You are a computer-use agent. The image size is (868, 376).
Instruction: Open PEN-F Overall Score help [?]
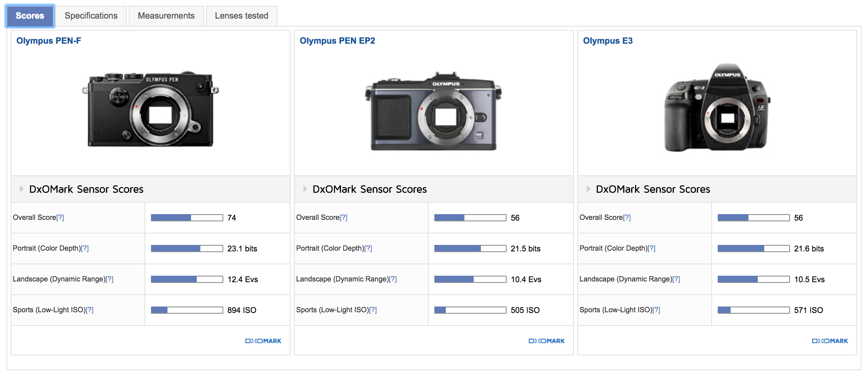pos(60,217)
